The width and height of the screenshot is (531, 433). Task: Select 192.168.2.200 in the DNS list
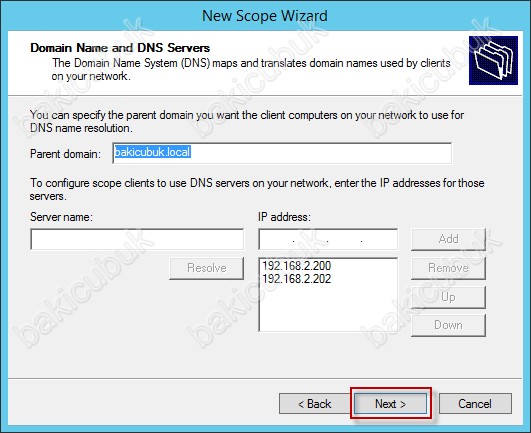(x=297, y=266)
